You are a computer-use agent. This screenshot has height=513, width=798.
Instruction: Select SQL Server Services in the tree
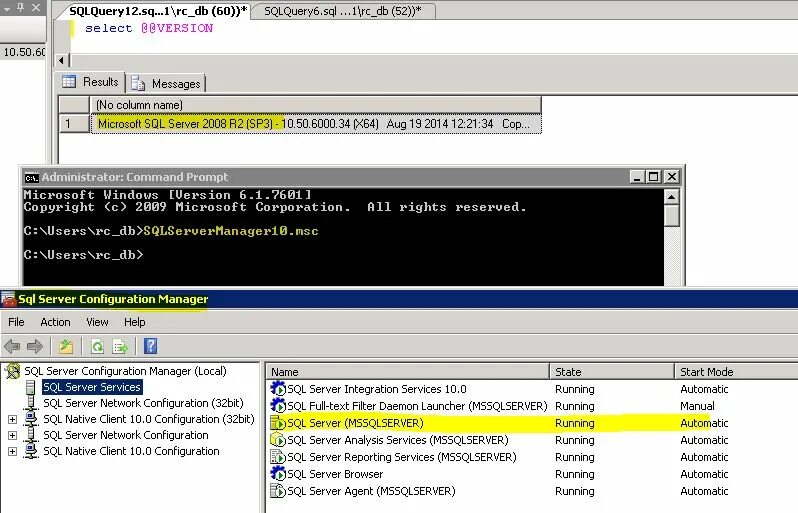click(92, 387)
